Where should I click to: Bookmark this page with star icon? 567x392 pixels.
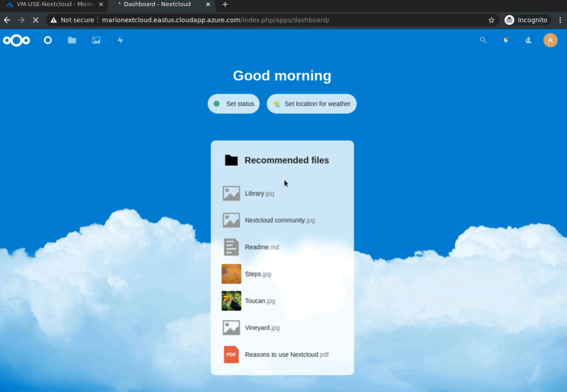click(x=492, y=20)
